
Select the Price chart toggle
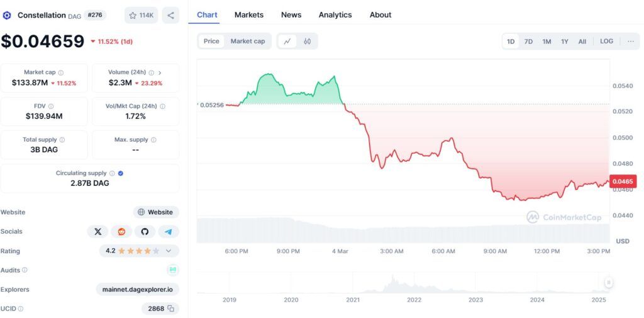(211, 41)
